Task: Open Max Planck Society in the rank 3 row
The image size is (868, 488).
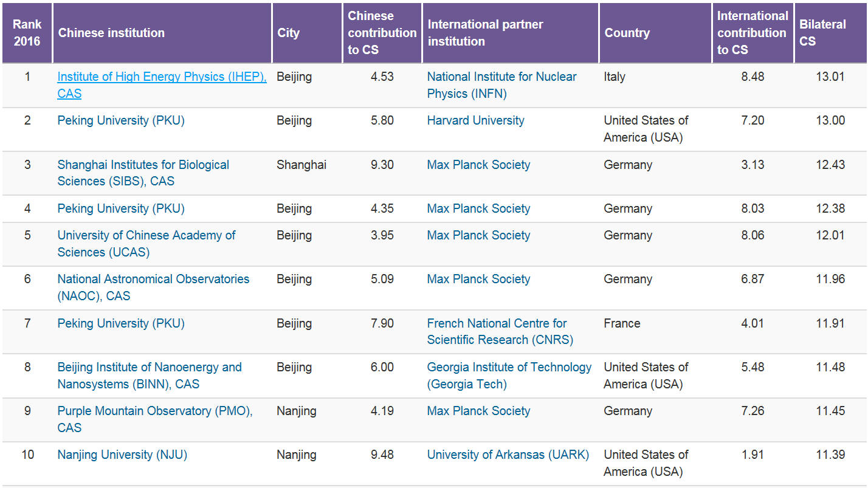Action: pos(478,165)
